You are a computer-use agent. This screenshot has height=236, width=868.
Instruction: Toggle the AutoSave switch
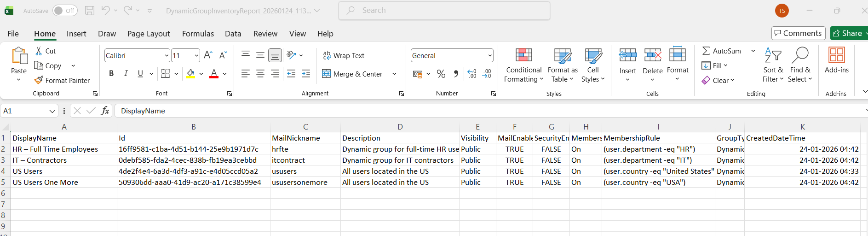(65, 11)
